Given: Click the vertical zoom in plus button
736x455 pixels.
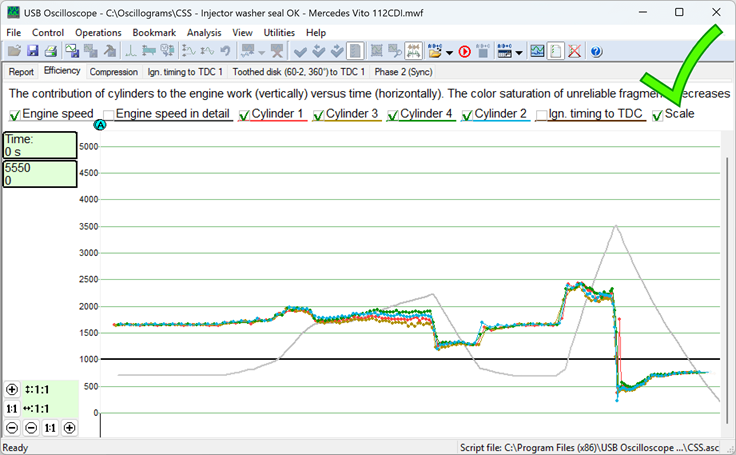Looking at the screenshot, I should (x=12, y=389).
